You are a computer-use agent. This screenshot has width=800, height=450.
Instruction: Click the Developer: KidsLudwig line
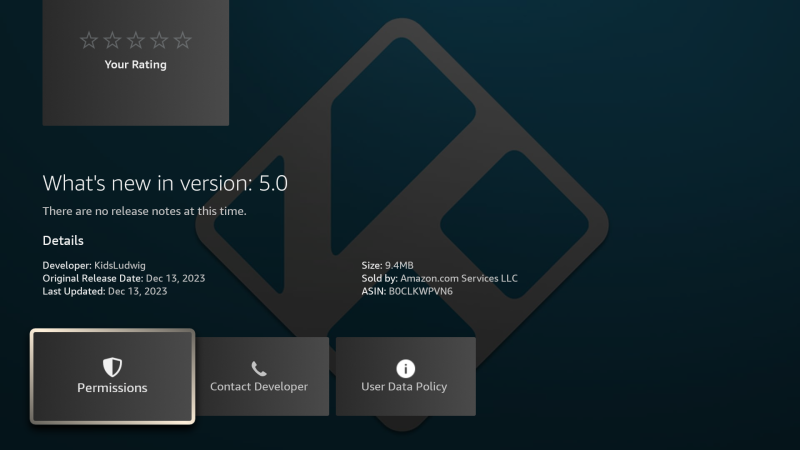pos(94,265)
